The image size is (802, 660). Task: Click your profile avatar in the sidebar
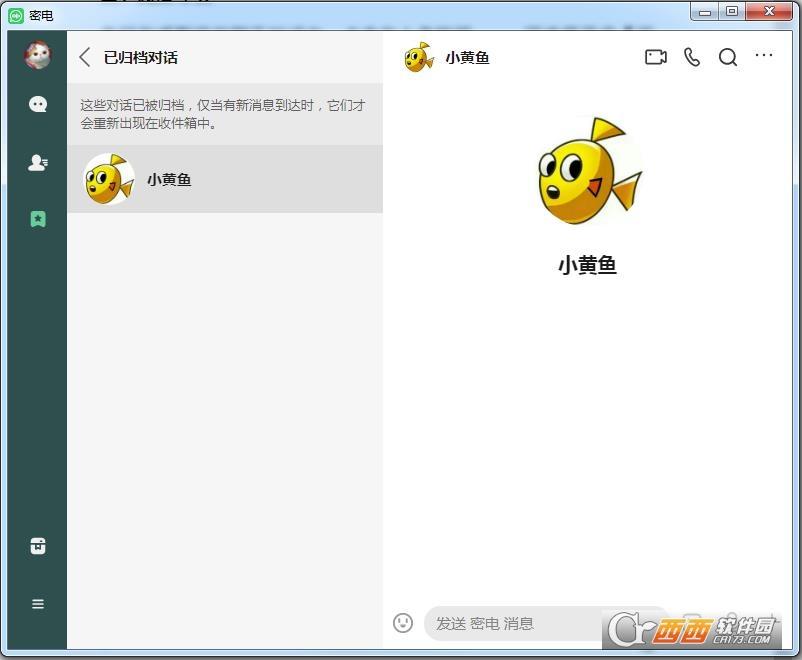[x=38, y=55]
